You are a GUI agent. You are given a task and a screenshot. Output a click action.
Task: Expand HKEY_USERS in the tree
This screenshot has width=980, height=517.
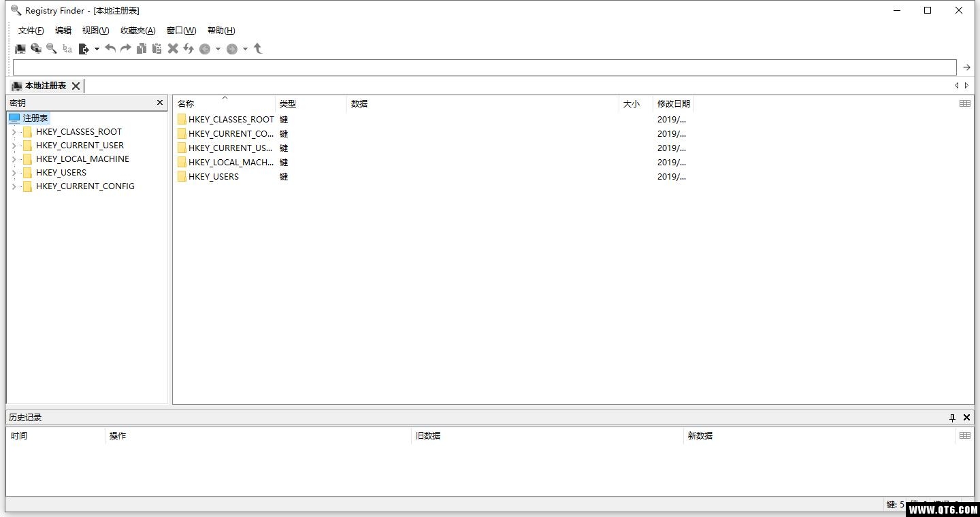(x=14, y=173)
